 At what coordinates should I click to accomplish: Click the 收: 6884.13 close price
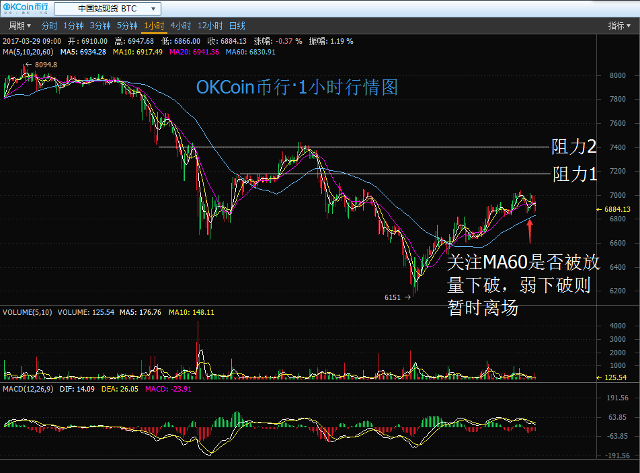pos(227,41)
